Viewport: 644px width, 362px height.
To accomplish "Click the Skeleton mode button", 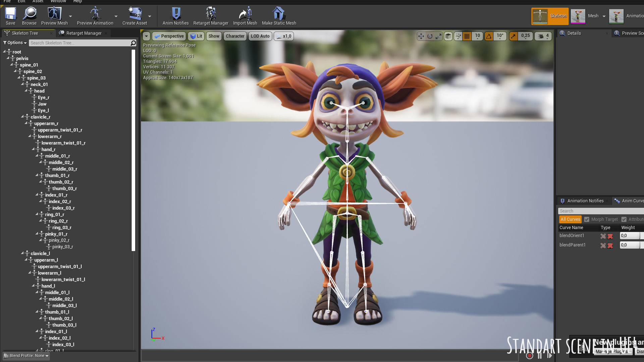I will pyautogui.click(x=550, y=16).
